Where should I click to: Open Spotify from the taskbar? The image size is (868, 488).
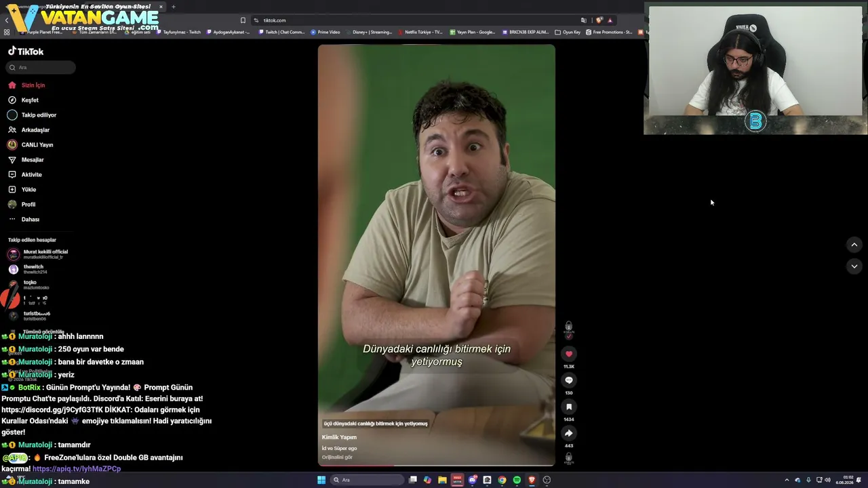pos(517,480)
